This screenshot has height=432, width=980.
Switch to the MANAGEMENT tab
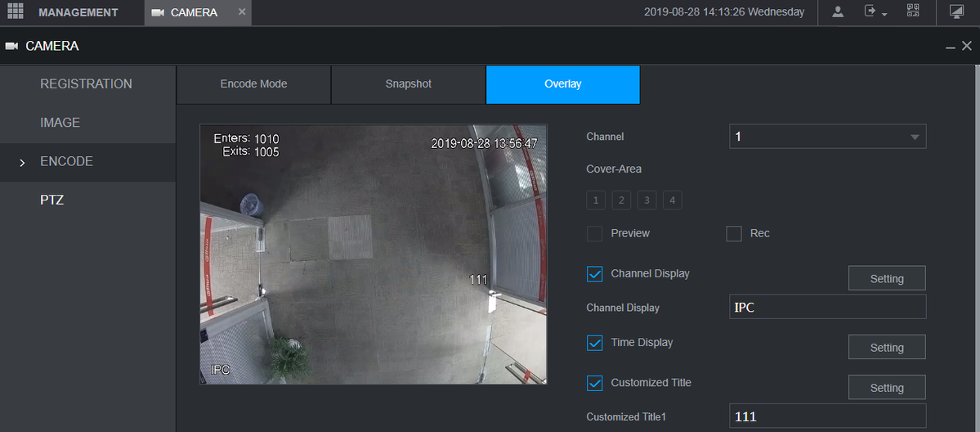[78, 12]
